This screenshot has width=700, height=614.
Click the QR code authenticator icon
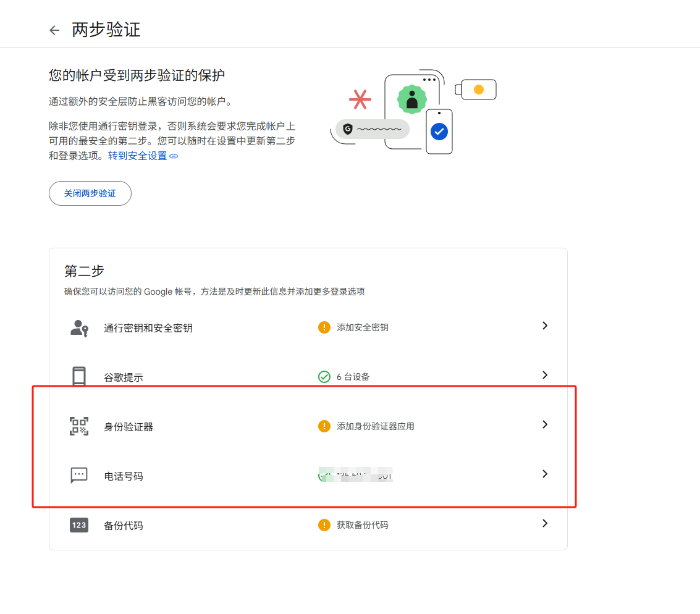tap(79, 426)
